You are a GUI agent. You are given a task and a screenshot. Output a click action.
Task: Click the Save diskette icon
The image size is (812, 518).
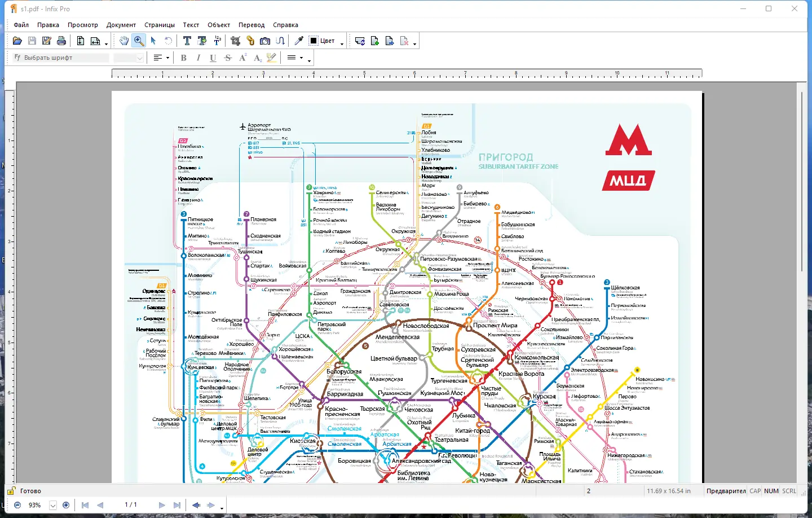(x=32, y=41)
